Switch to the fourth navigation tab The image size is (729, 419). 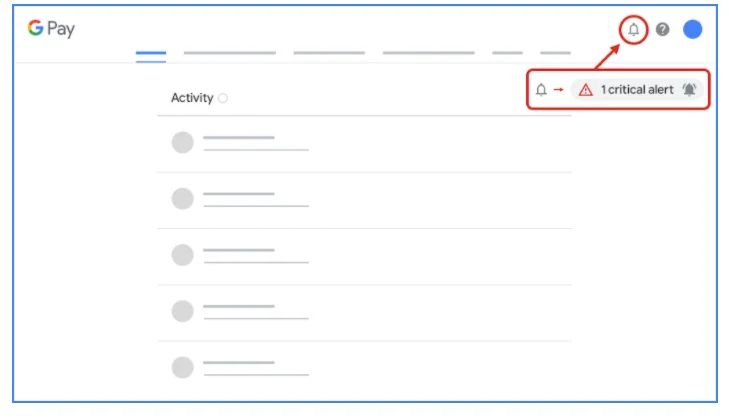click(x=428, y=53)
